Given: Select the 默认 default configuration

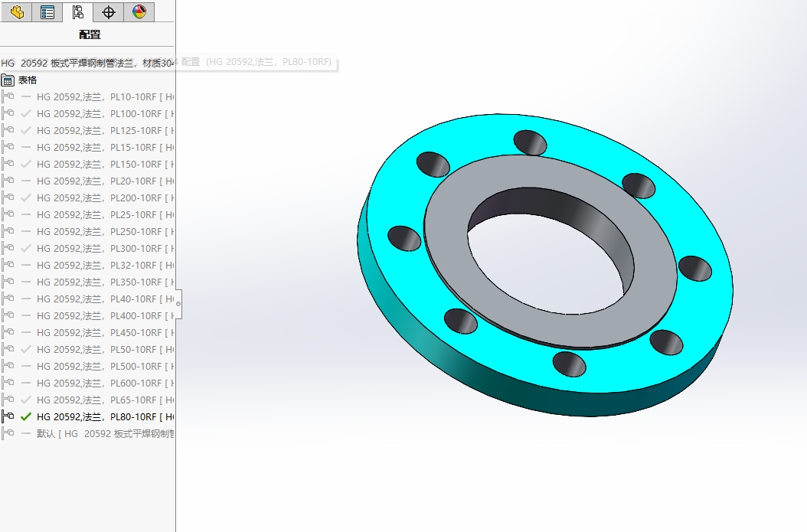Looking at the screenshot, I should [x=105, y=434].
